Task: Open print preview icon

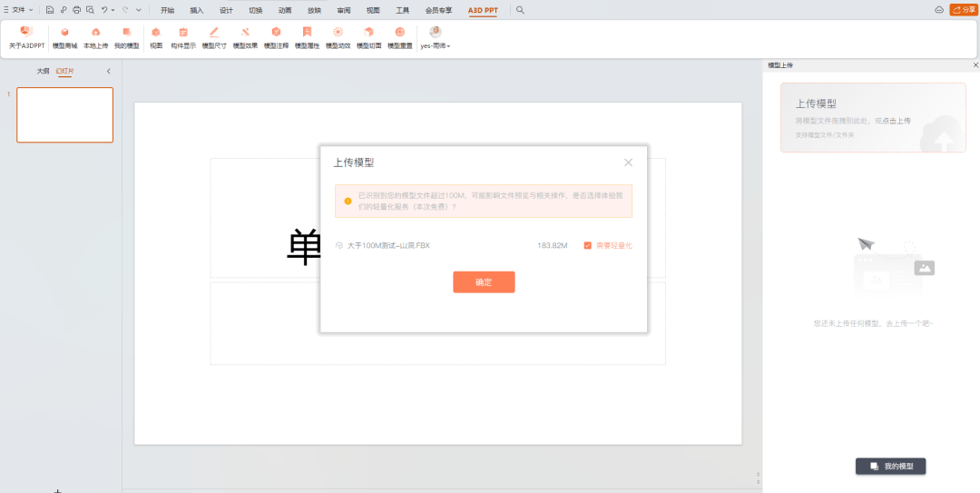Action: 91,10
